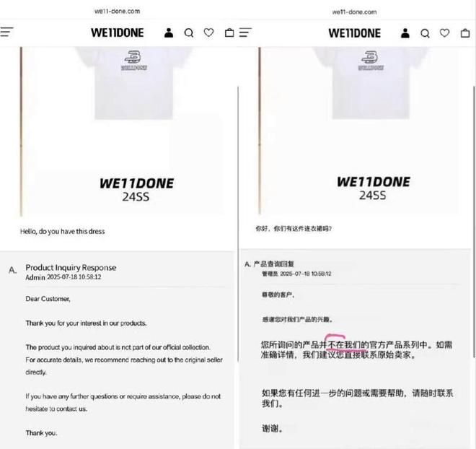This screenshot has height=449, width=476.
Task: Open wishlist heart in right header
Action: pos(445,32)
